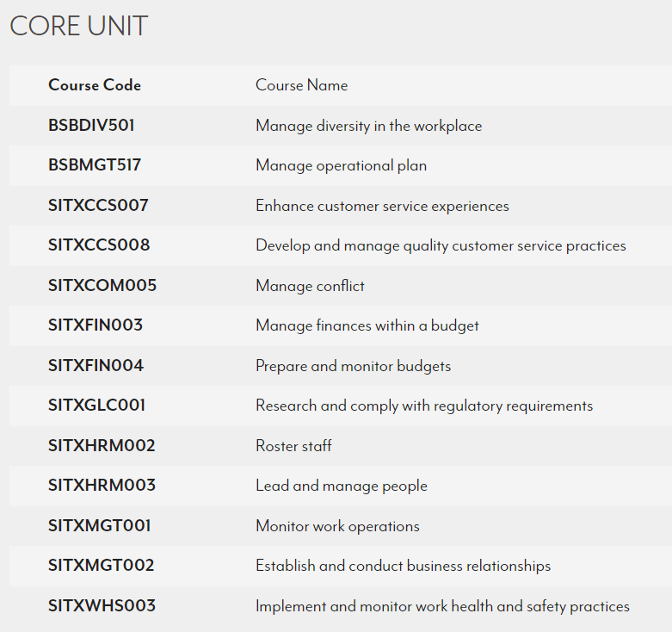Select Lead and manage people
Image resolution: width=672 pixels, height=632 pixels.
[342, 486]
